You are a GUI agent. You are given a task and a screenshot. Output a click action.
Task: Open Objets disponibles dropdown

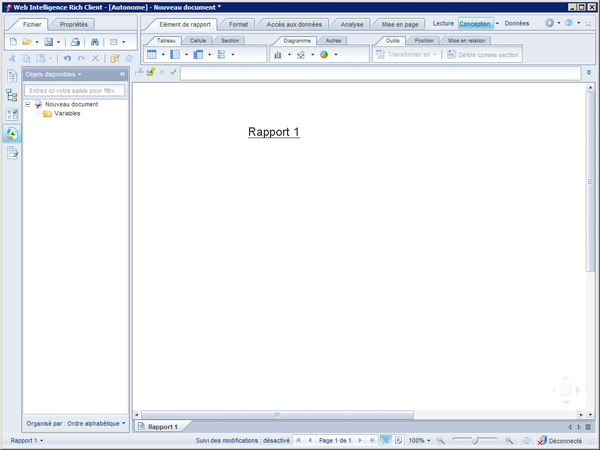coord(54,74)
